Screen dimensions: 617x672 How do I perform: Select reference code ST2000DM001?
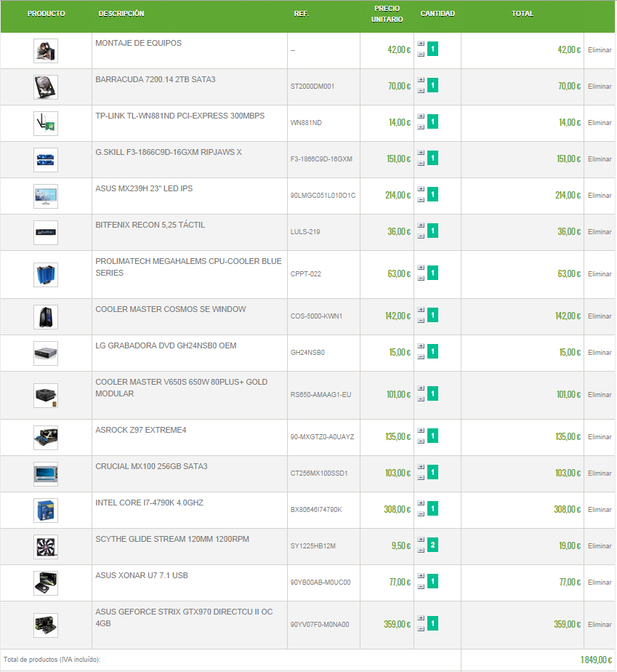tap(312, 87)
